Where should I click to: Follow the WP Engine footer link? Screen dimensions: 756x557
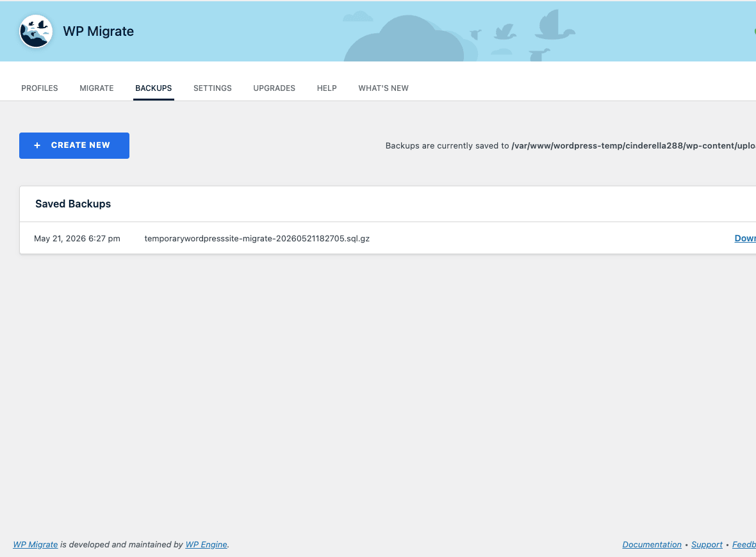pos(206,544)
